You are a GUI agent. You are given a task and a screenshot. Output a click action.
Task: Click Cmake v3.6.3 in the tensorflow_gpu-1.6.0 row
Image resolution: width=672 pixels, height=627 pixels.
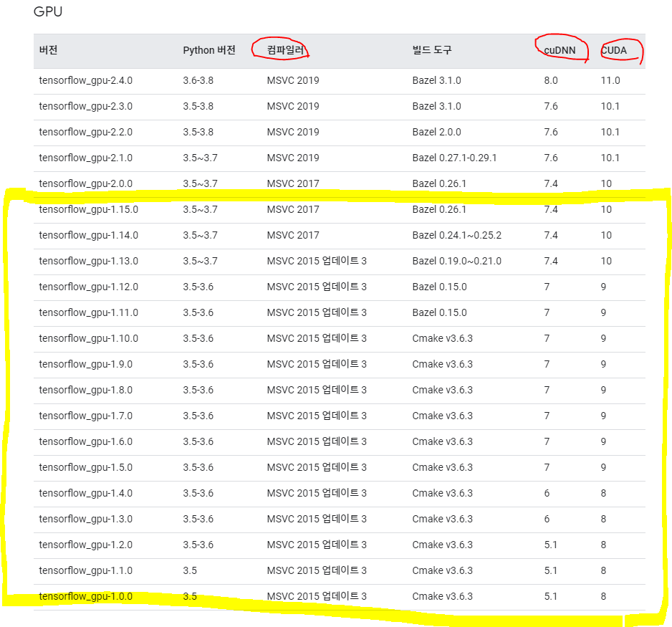(442, 441)
